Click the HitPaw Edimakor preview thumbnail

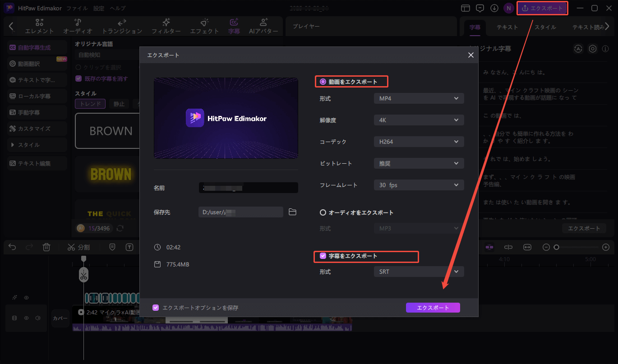point(226,118)
